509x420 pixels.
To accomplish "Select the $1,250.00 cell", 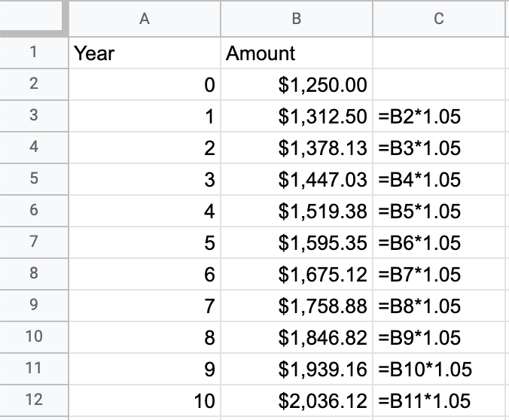I will [297, 84].
